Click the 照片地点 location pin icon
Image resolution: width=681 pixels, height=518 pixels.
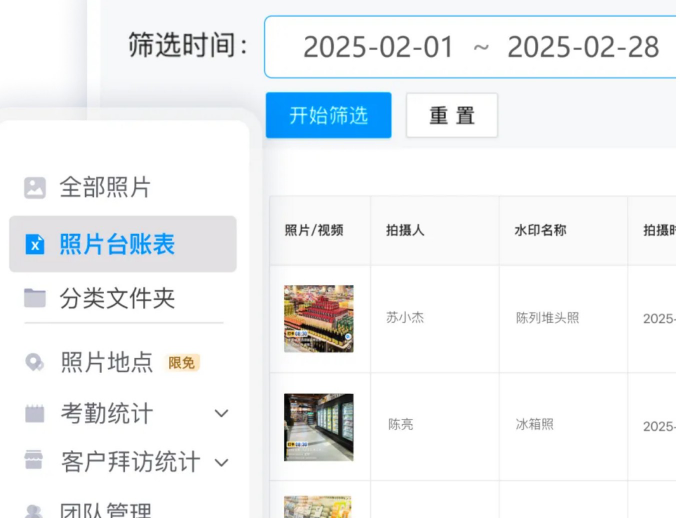pos(35,363)
